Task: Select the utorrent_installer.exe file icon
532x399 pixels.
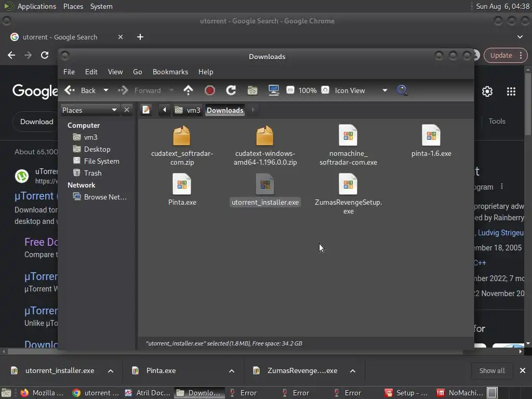Action: click(265, 184)
